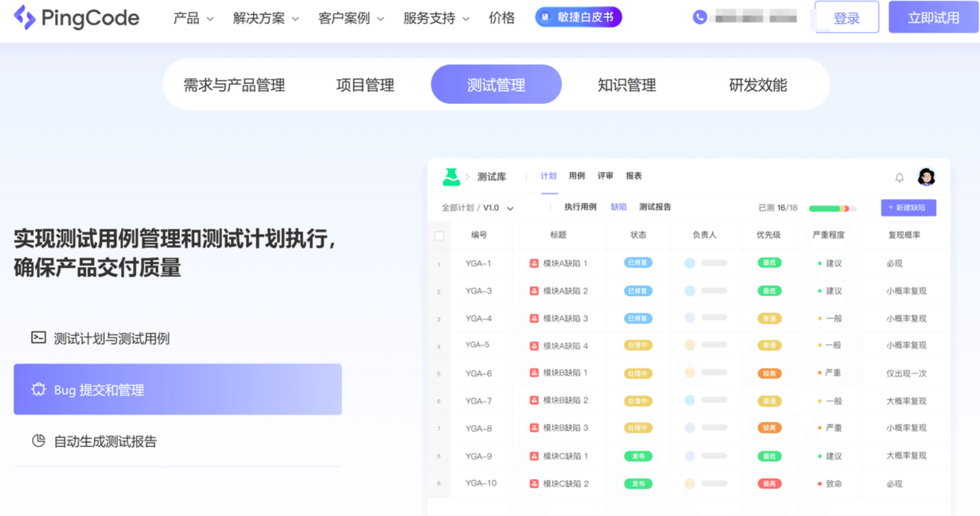Select the 知识管理 tab
Image resolution: width=980 pixels, height=516 pixels.
[627, 85]
